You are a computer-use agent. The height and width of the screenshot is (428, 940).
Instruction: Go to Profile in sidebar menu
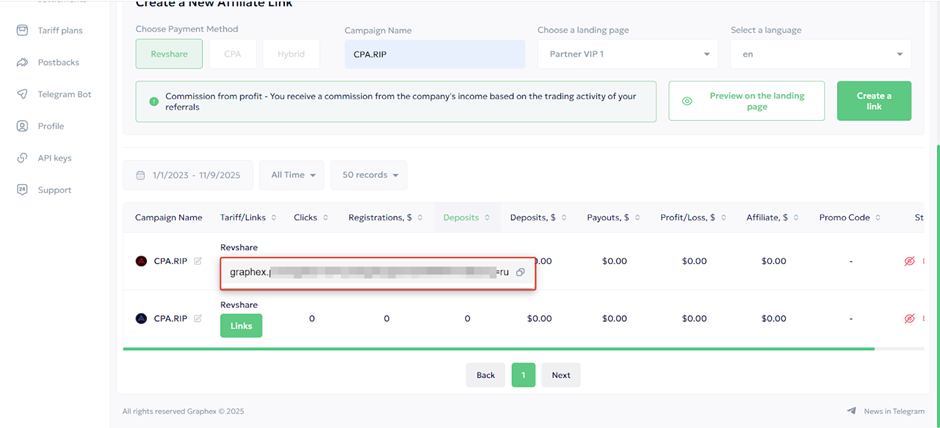51,126
